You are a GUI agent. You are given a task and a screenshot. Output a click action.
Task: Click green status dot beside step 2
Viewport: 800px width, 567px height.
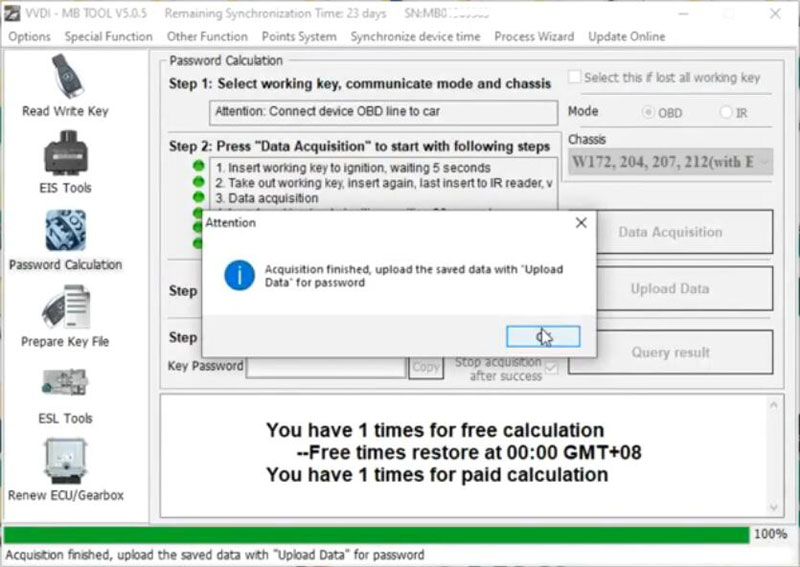click(198, 181)
